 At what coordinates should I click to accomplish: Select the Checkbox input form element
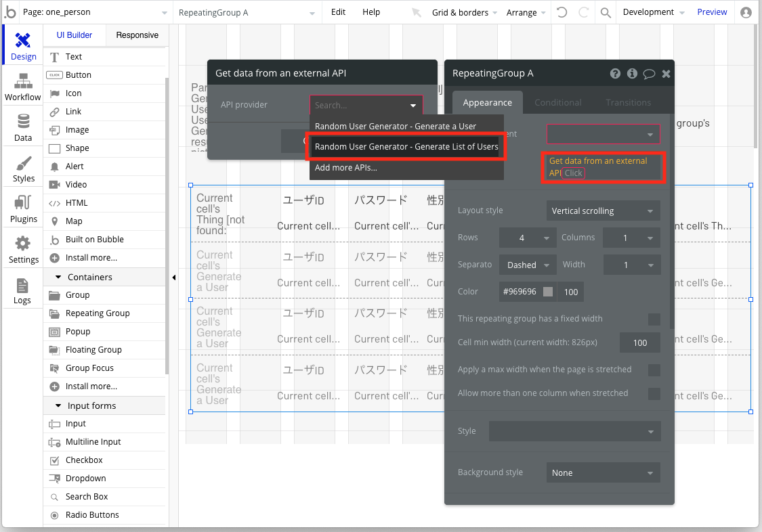(x=104, y=460)
